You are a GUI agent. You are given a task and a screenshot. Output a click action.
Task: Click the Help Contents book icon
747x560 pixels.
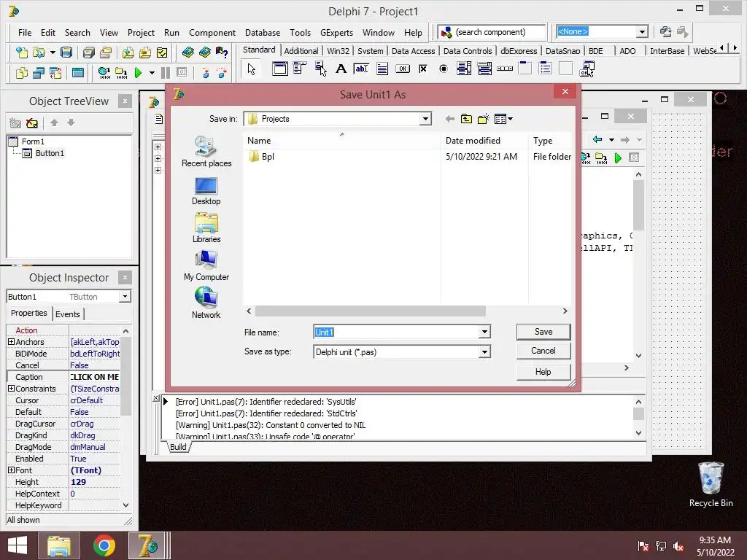(188, 52)
